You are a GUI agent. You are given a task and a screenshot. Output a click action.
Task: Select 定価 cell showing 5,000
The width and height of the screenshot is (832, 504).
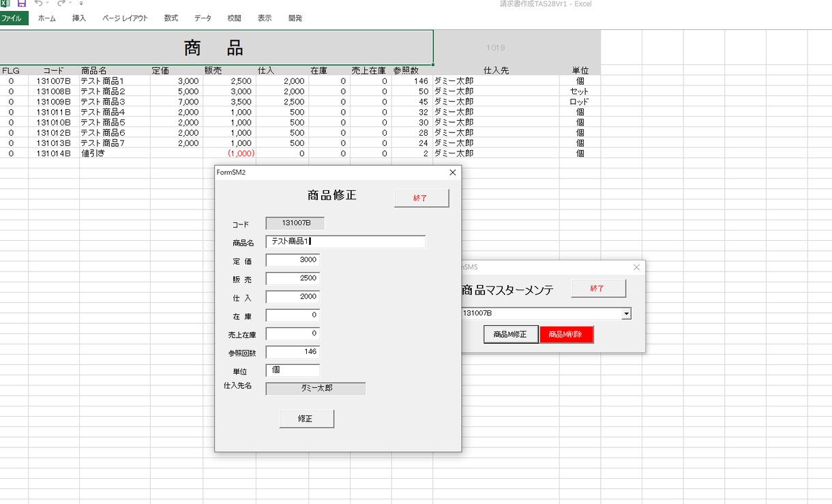pyautogui.click(x=176, y=91)
